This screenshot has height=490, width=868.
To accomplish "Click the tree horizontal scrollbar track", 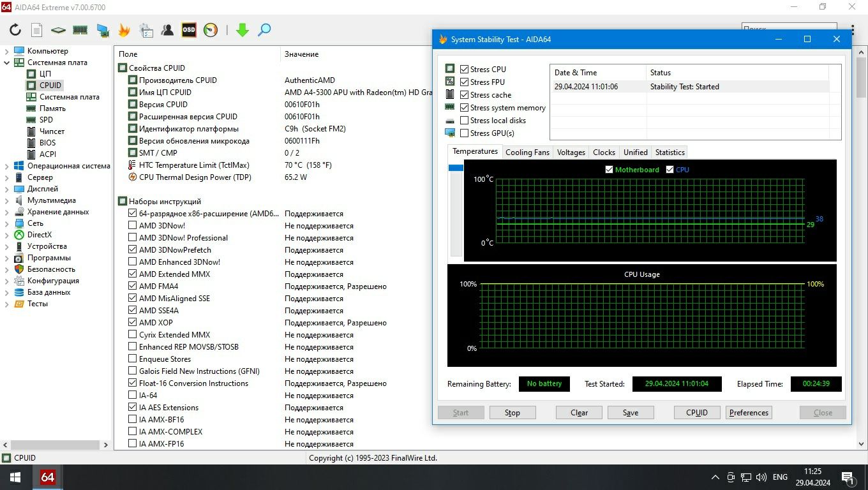I will coord(54,445).
